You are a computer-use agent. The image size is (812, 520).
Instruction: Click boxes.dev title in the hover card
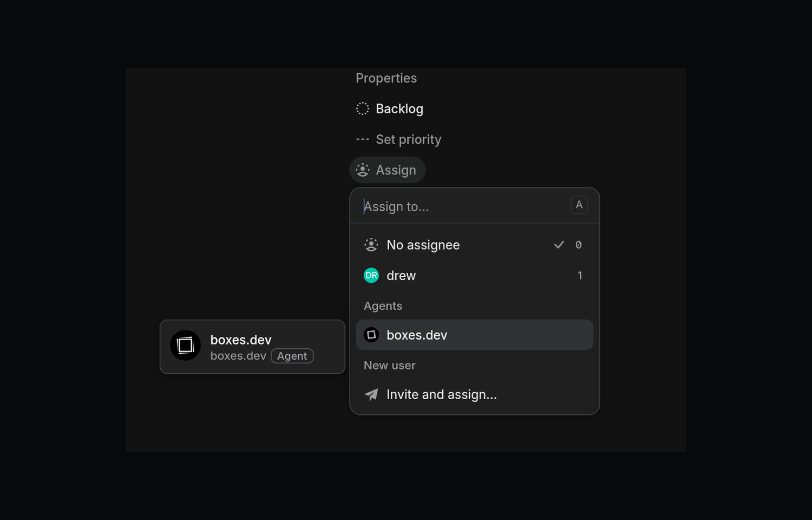coord(241,340)
